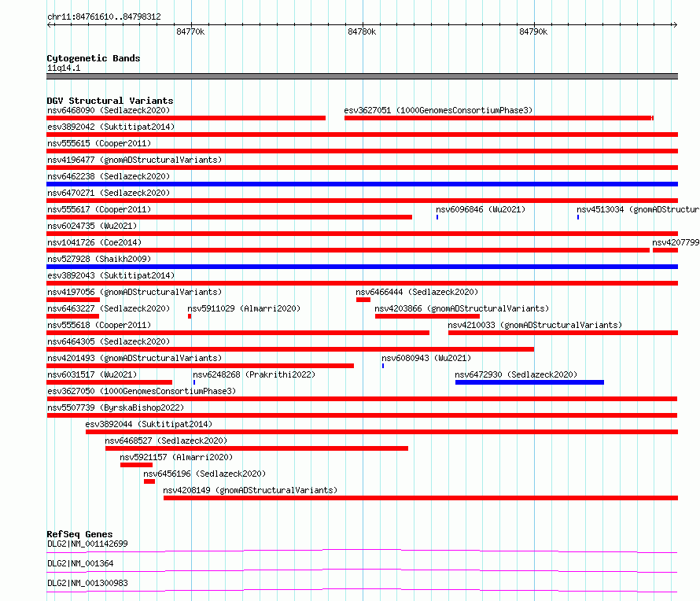Viewport: 700px width, 601px height.
Task: Click the chr11:84761610..84798312 region label
Action: [x=104, y=17]
